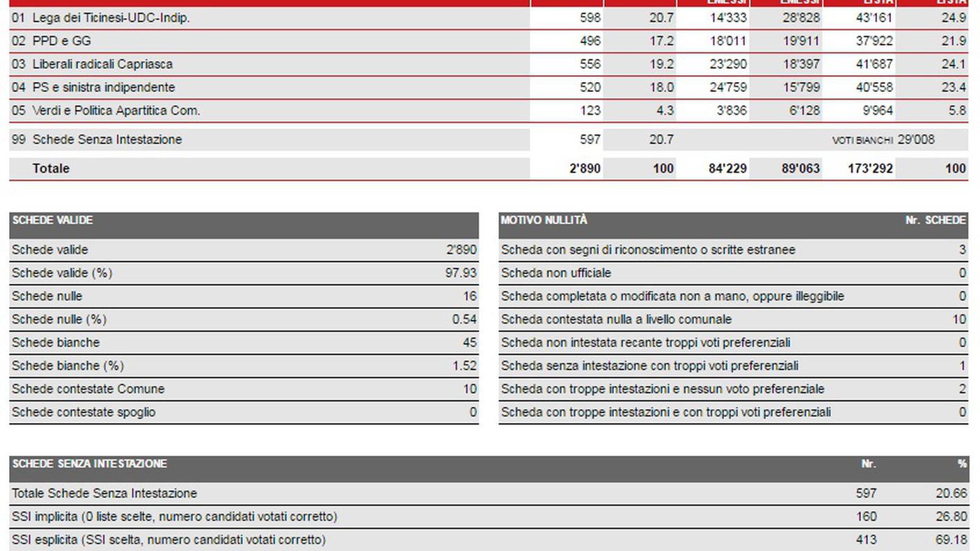Click the 20.66 percentage value
Screen dimensions: 980x551
pos(951,493)
